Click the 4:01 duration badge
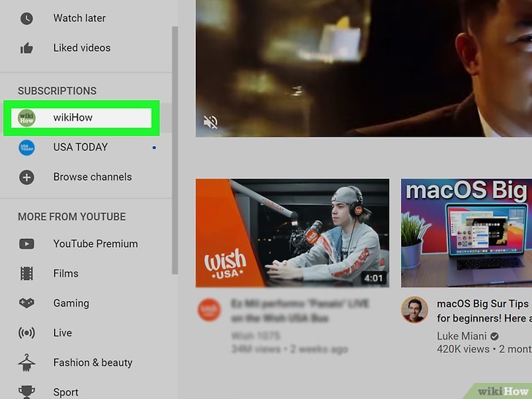532x399 pixels. pos(373,278)
